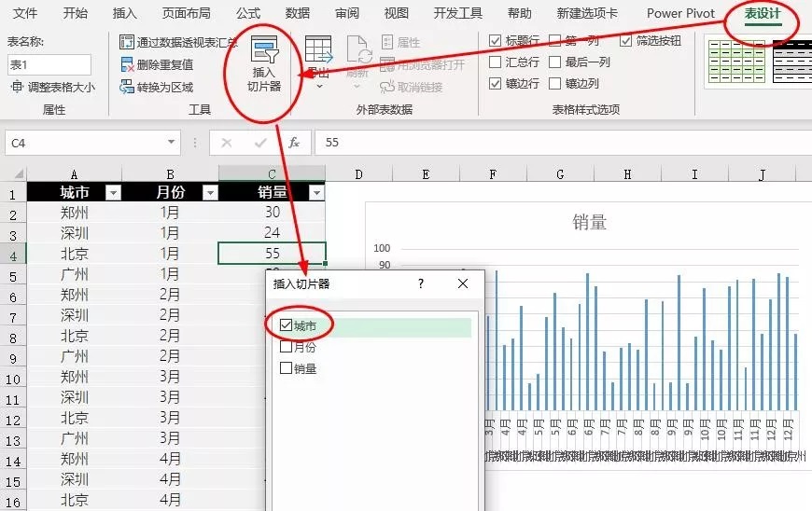Select row 2 header

(x=13, y=214)
